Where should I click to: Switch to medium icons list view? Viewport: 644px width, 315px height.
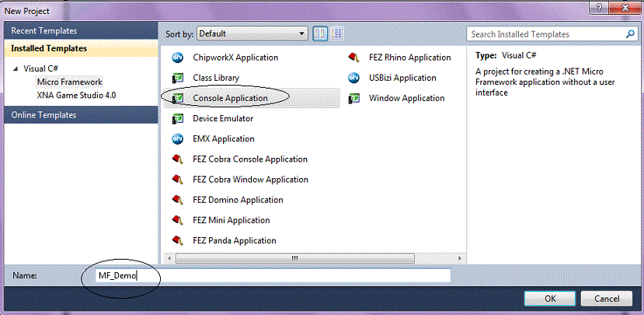337,33
